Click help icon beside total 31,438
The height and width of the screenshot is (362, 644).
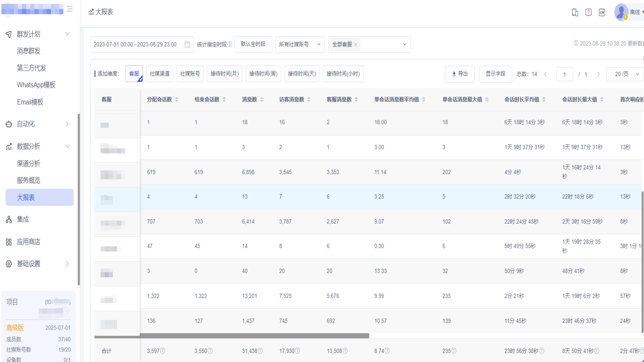point(260,351)
